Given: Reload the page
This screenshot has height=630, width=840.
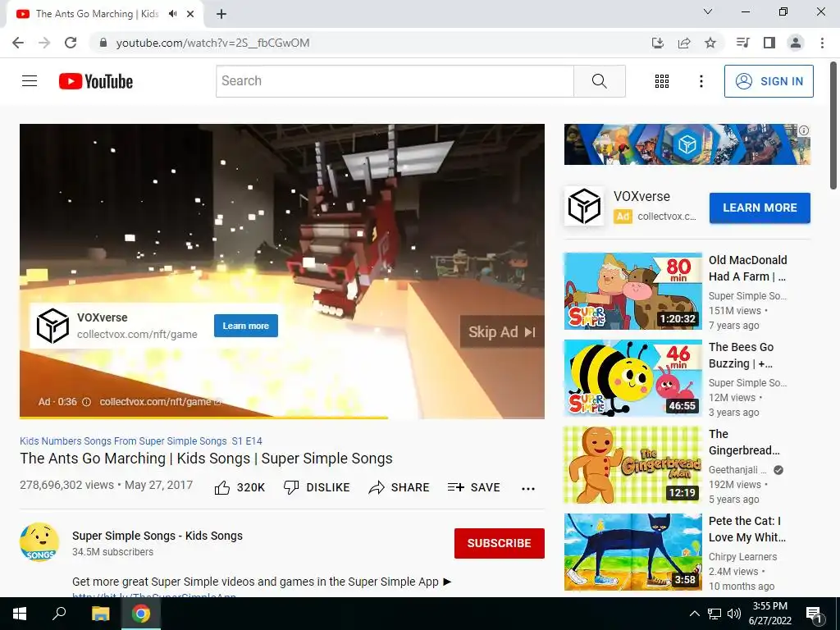Looking at the screenshot, I should coord(71,43).
